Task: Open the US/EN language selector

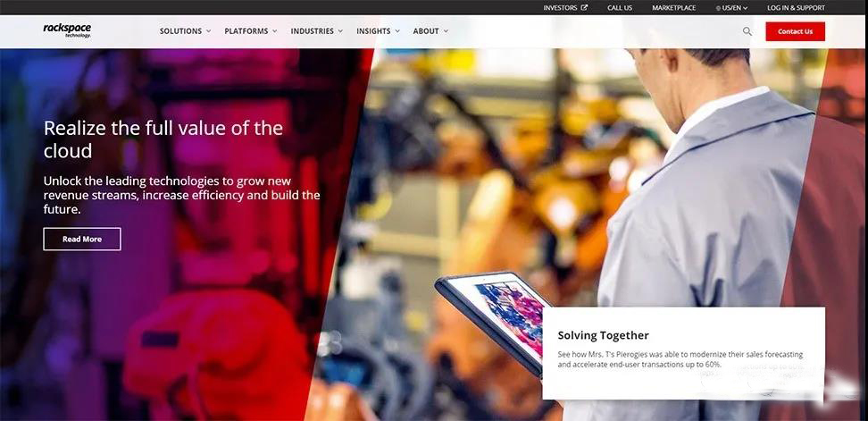Action: (x=731, y=8)
